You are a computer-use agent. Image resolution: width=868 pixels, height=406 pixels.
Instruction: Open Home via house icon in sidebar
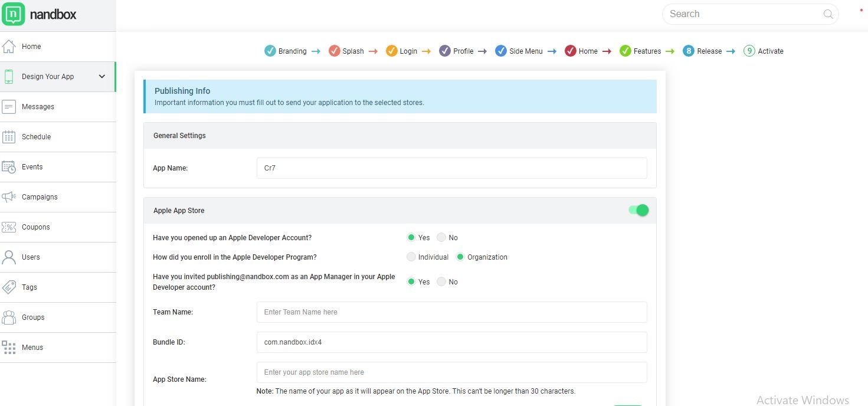coord(9,46)
